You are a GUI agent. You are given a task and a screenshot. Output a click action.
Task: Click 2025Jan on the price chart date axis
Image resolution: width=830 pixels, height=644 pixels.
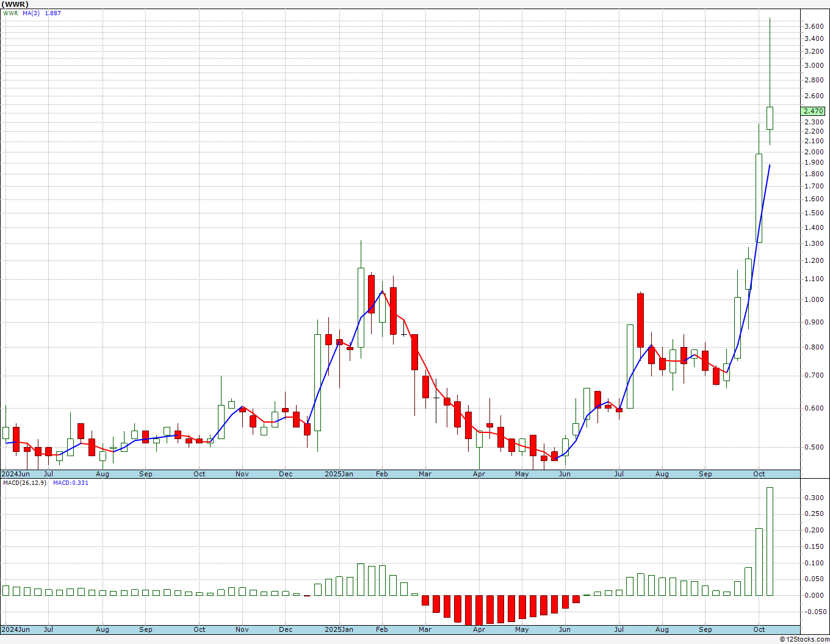(x=339, y=474)
